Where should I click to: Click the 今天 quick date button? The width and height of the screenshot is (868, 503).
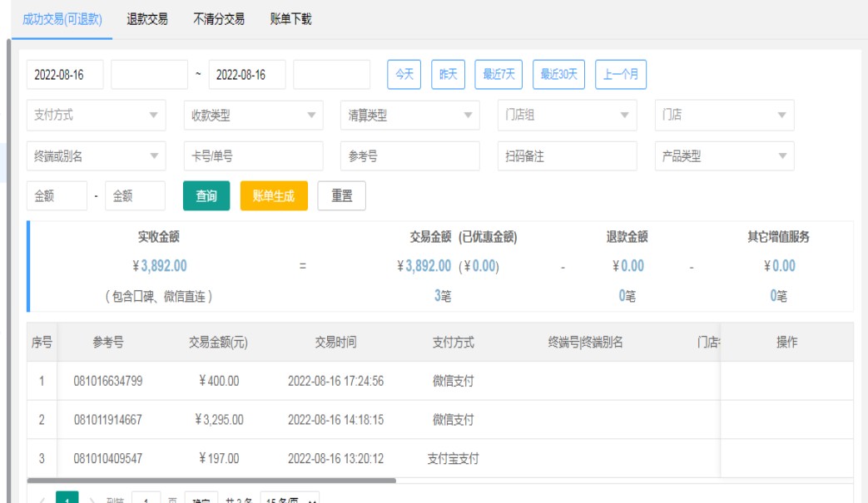coord(405,74)
